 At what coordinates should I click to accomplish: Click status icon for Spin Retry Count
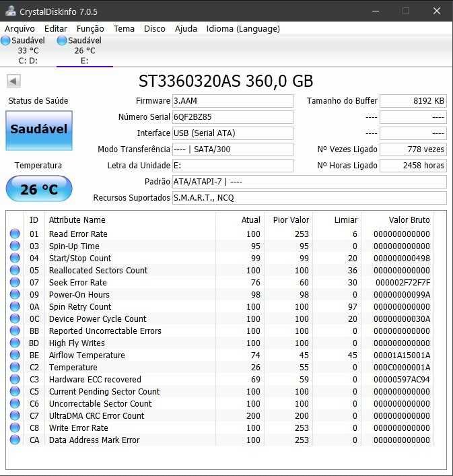click(x=15, y=306)
